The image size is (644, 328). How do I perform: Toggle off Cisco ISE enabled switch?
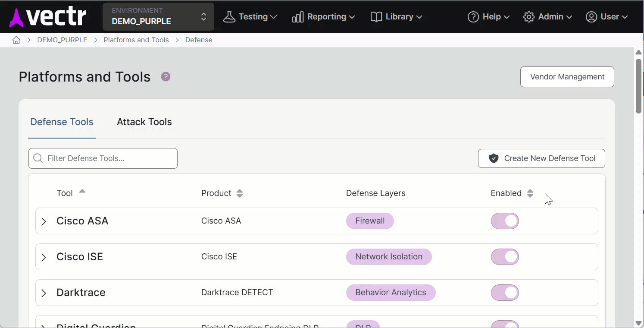[505, 257]
